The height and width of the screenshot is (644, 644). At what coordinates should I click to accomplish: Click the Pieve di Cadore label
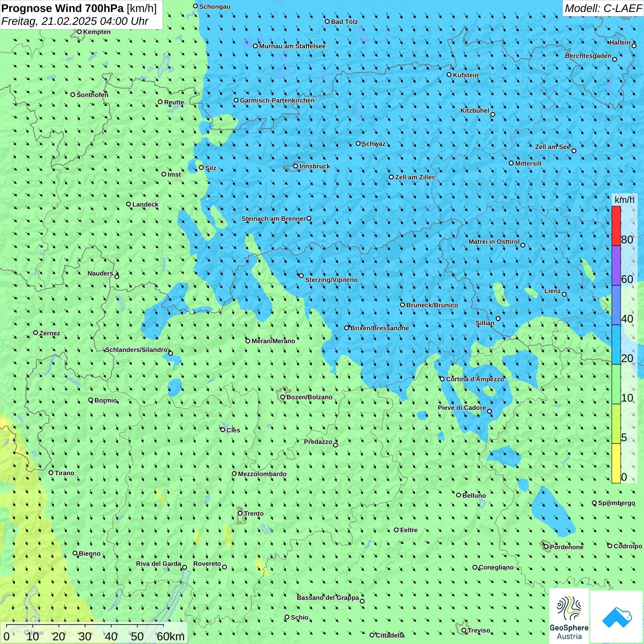pos(462,408)
